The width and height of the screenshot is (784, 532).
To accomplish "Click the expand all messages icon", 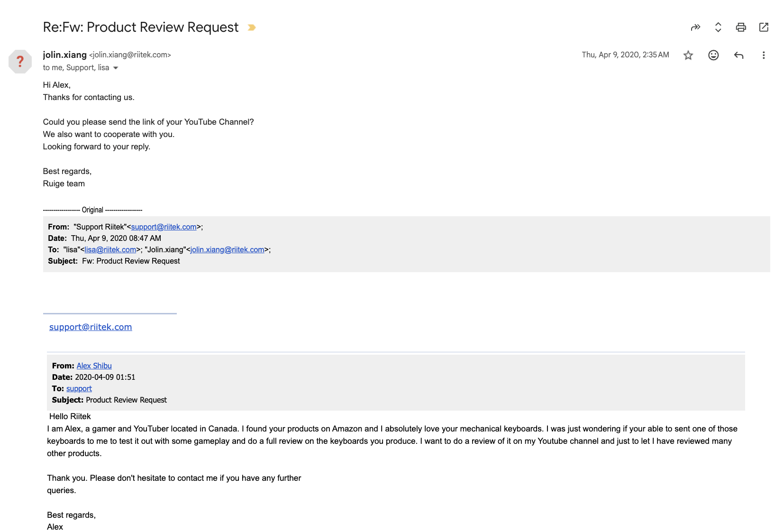I will 718,28.
